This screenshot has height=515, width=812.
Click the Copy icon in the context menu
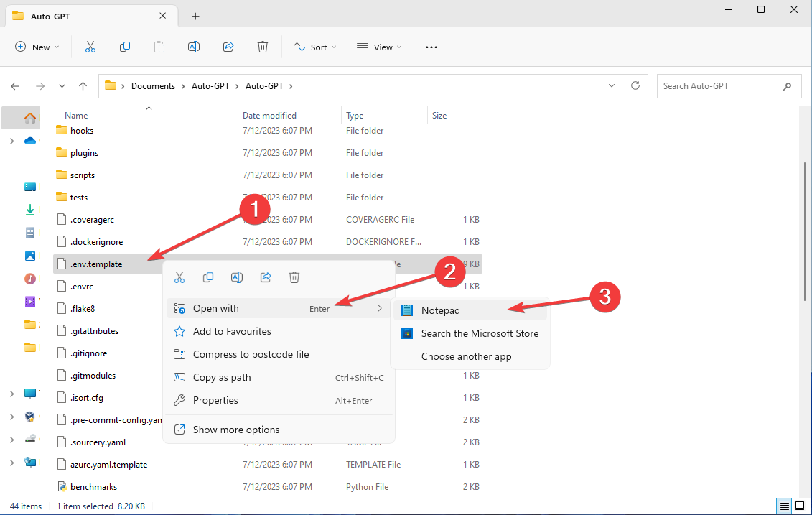point(208,277)
